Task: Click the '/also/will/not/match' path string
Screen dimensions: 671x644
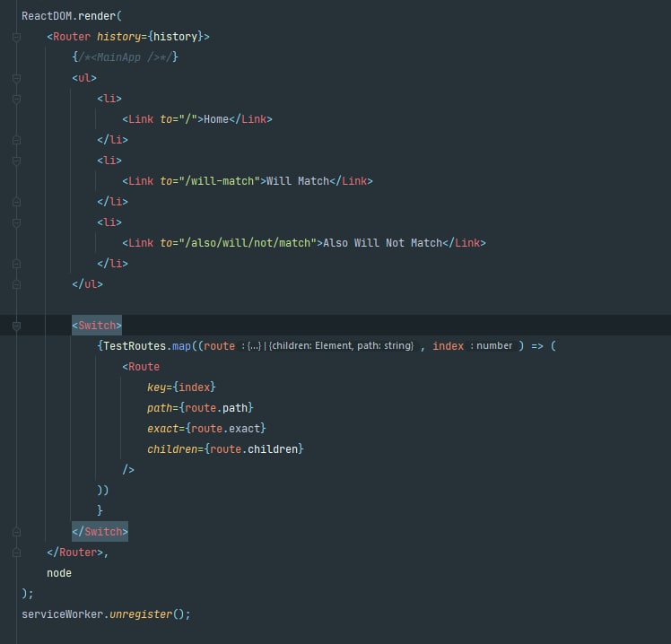Action: 251,243
